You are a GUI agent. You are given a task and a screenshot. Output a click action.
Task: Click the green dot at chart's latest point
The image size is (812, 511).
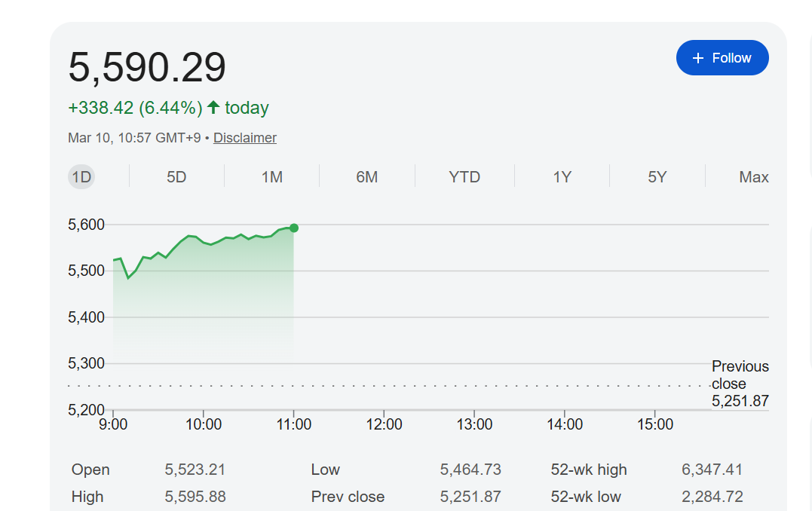tap(294, 228)
